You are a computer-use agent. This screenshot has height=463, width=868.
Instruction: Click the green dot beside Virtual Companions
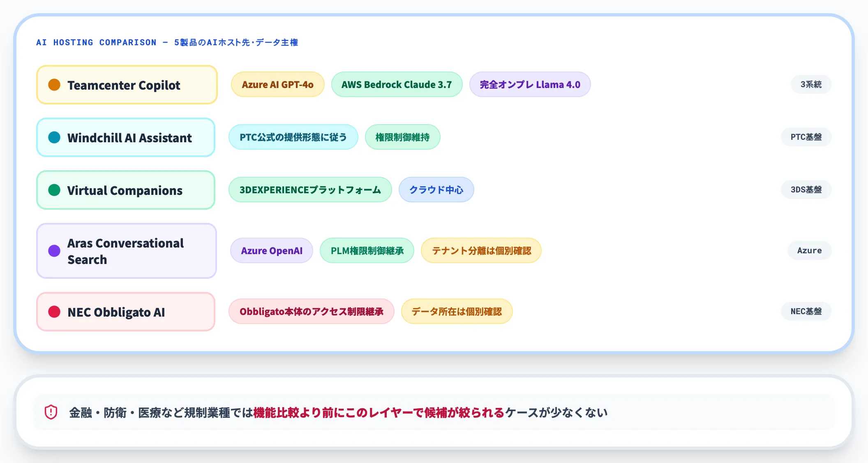(x=54, y=190)
